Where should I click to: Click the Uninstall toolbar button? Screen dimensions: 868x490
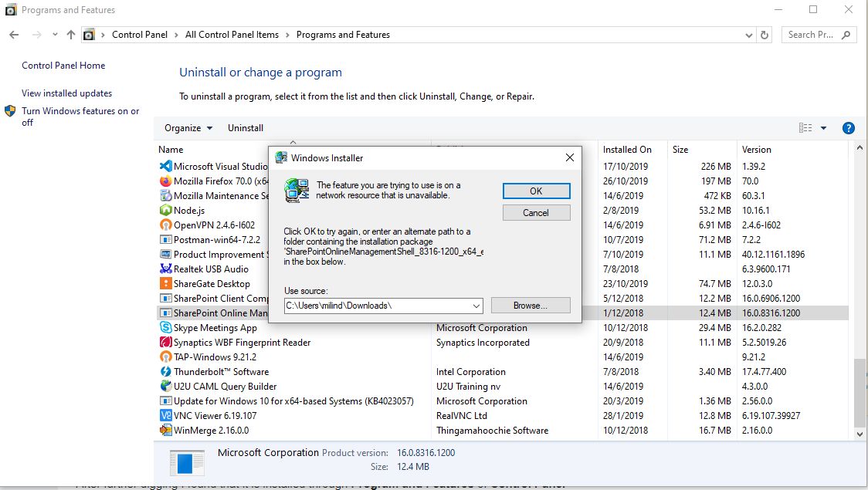coord(246,128)
